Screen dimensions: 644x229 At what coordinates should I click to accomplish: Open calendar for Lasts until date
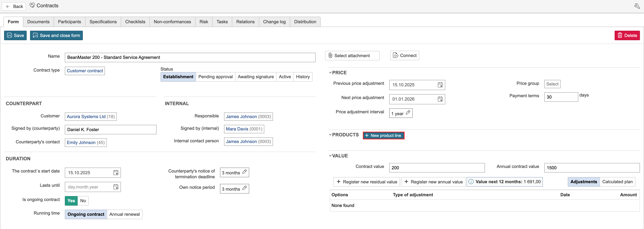[116, 187]
